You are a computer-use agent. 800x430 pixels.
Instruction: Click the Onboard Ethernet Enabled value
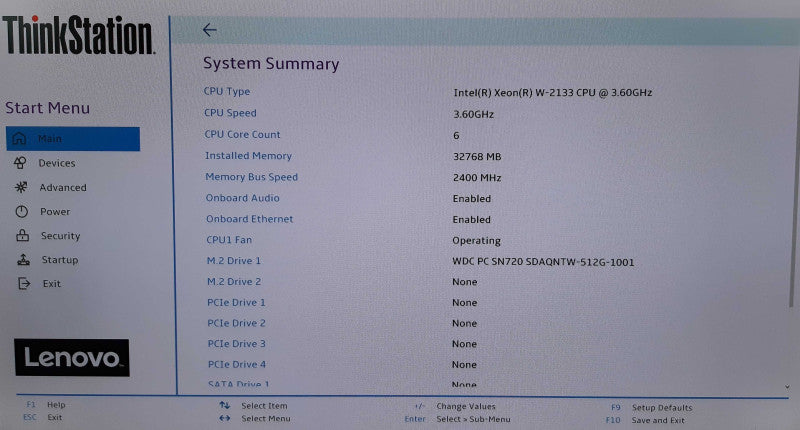(x=471, y=219)
